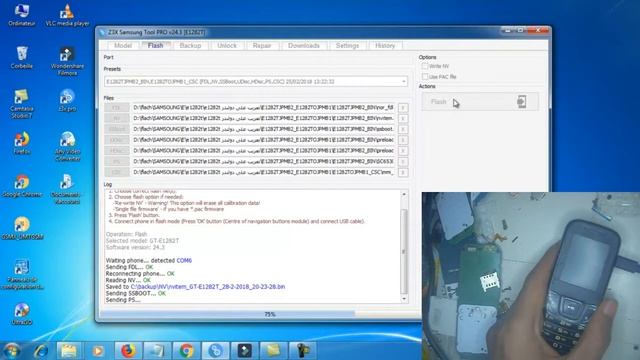Open the Settings tab
Image resolution: width=640 pixels, height=360 pixels.
[x=347, y=46]
